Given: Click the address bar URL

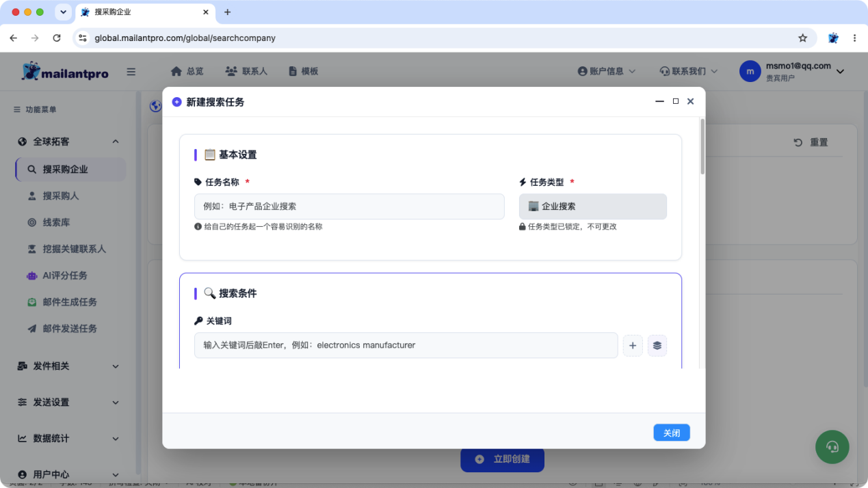Looking at the screenshot, I should coord(185,38).
